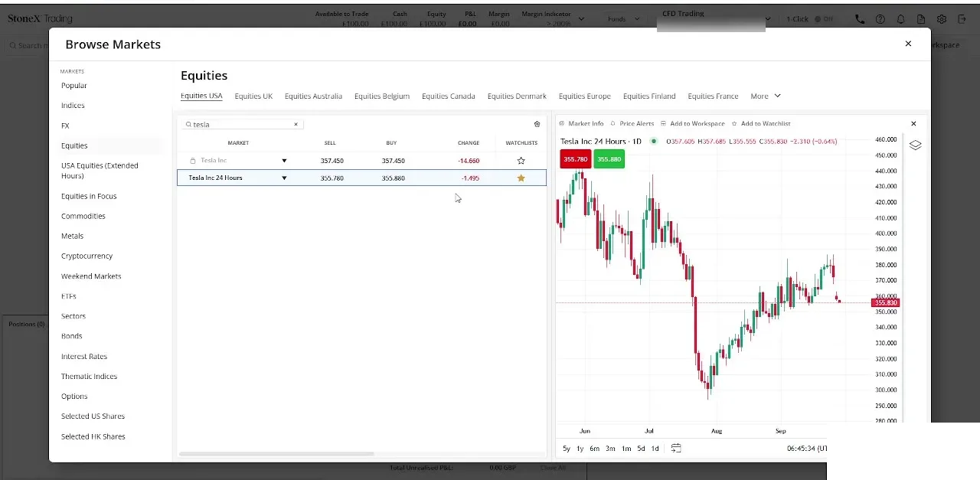
Task: Click the Market Info button
Action: click(581, 123)
